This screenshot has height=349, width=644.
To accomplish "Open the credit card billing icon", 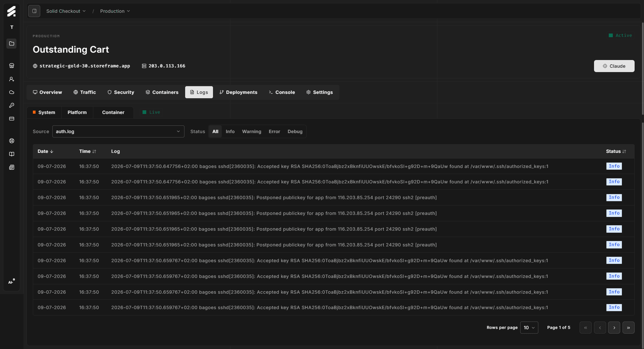I will click(12, 119).
